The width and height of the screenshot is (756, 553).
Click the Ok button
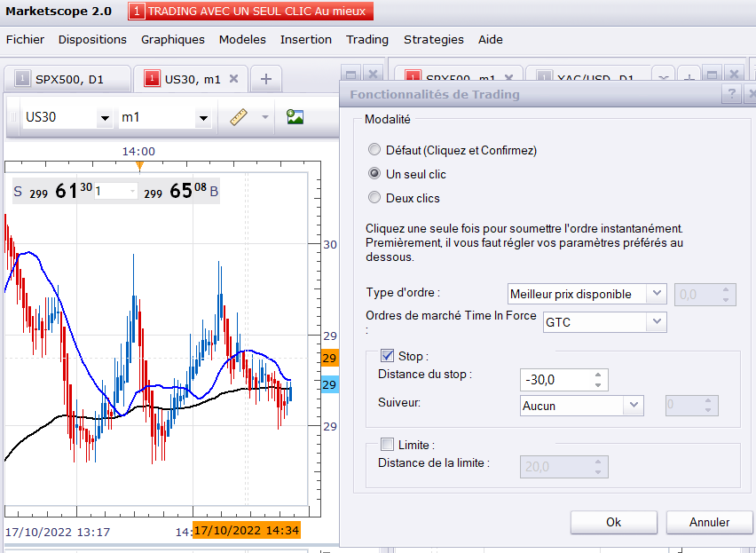click(613, 522)
